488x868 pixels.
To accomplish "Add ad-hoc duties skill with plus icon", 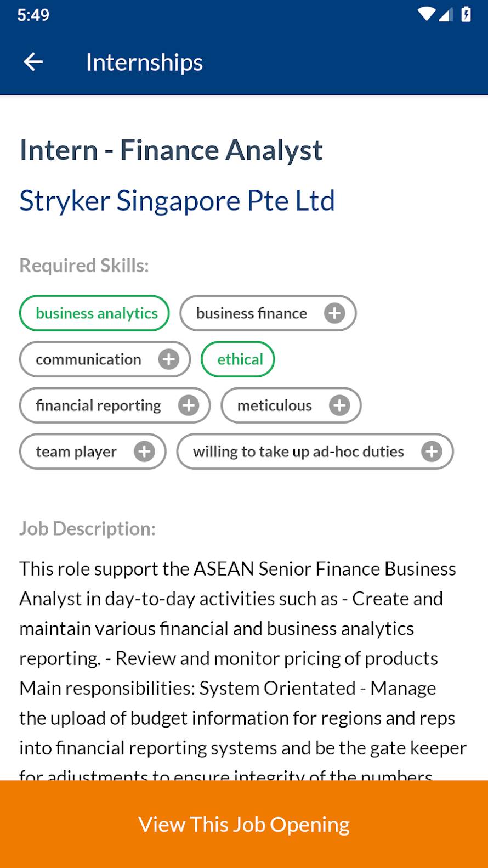I will pos(432,452).
